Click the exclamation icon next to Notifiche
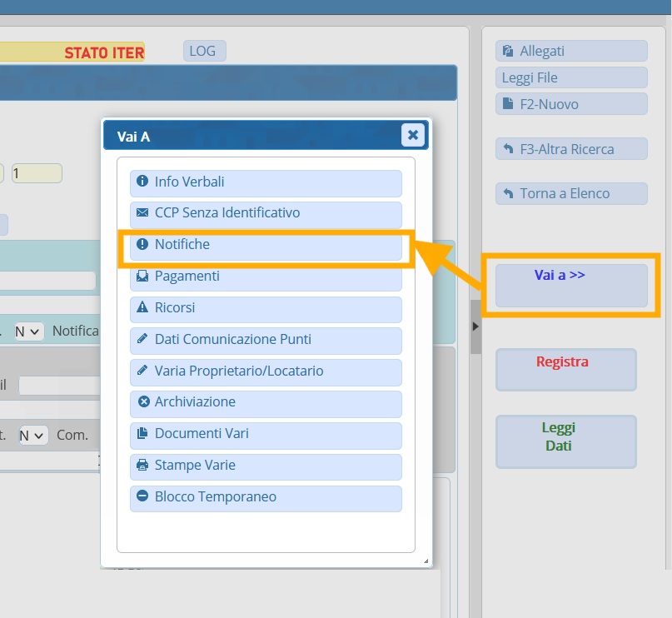This screenshot has width=672, height=618. [142, 245]
